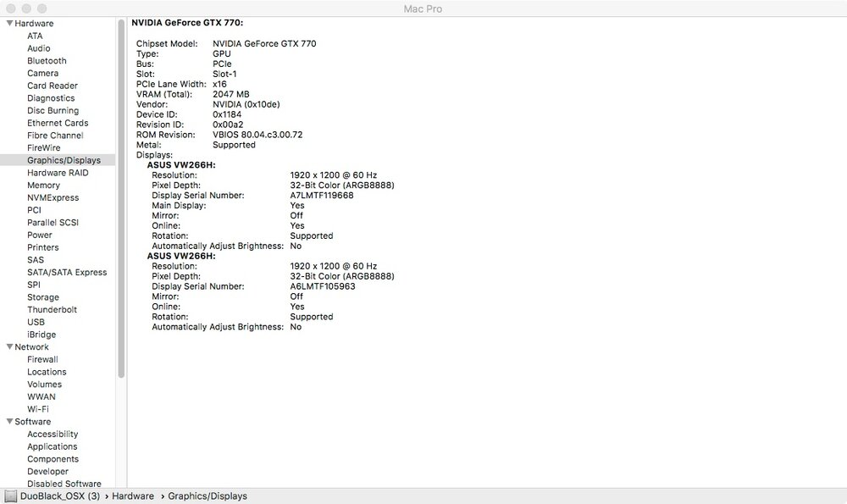Image resolution: width=847 pixels, height=504 pixels.
Task: Click the computer icon in path bar
Action: (x=10, y=496)
